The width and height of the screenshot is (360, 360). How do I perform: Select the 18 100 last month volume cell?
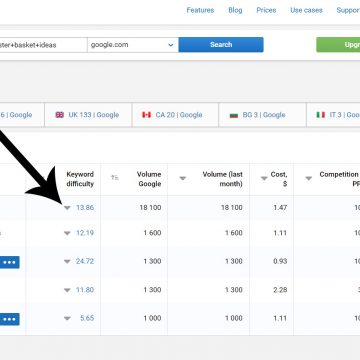point(232,208)
